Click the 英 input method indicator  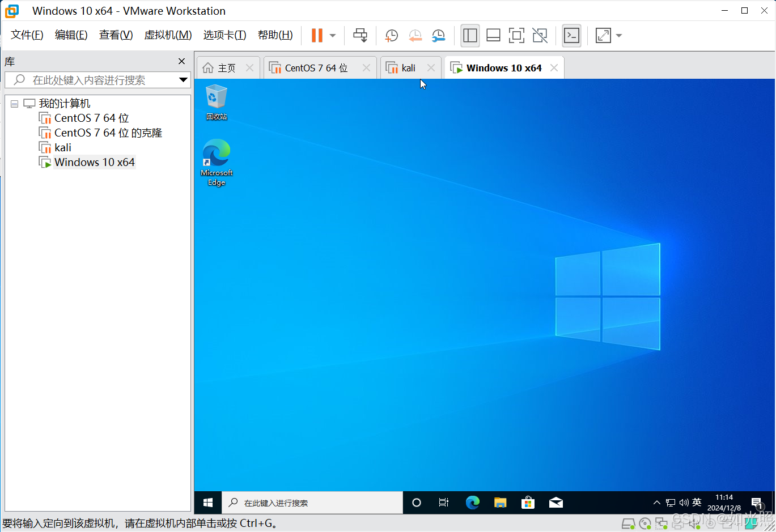tap(697, 503)
